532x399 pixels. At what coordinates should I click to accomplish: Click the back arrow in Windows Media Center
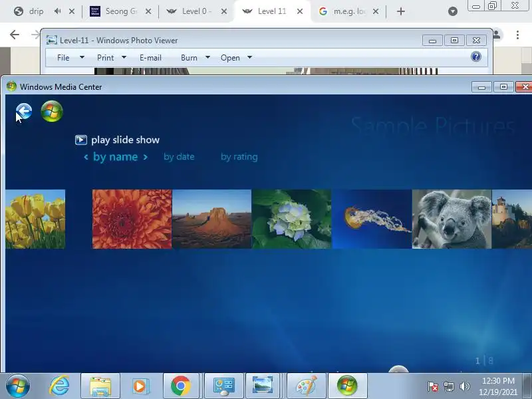tap(24, 111)
